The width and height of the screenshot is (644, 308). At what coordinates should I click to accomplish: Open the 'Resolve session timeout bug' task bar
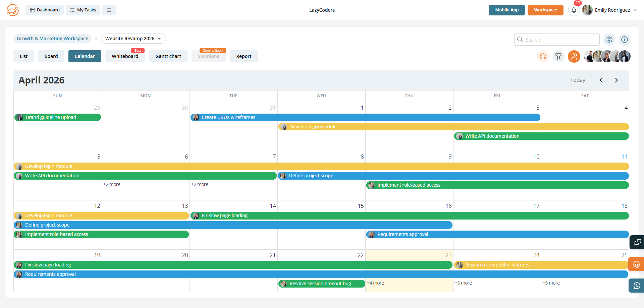tap(321, 284)
